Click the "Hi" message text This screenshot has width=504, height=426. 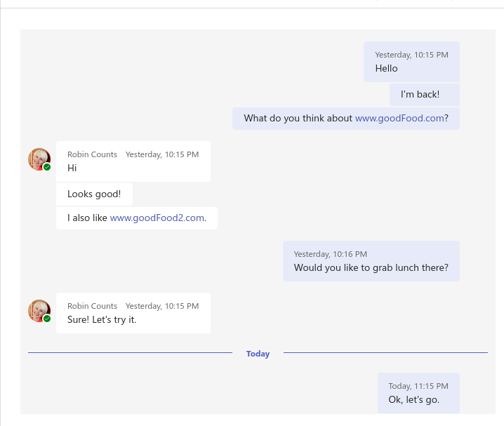[72, 168]
